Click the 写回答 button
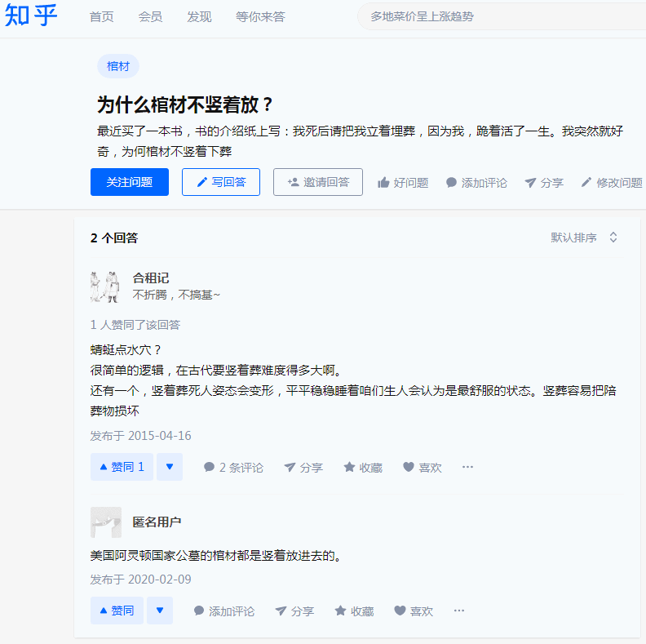 (x=221, y=182)
